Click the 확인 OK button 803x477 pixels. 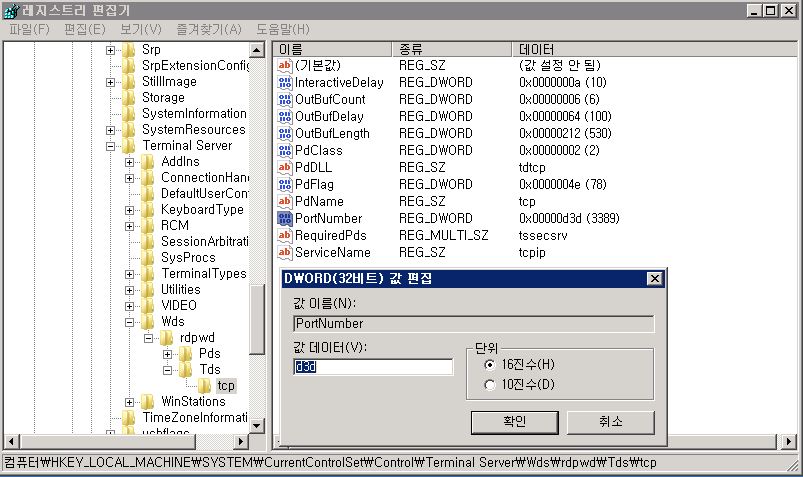[x=514, y=422]
